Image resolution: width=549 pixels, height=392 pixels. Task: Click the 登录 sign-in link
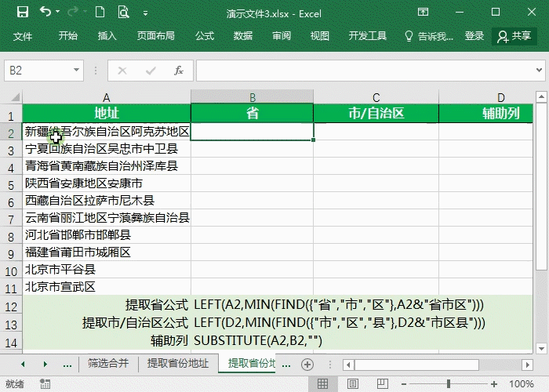(474, 36)
